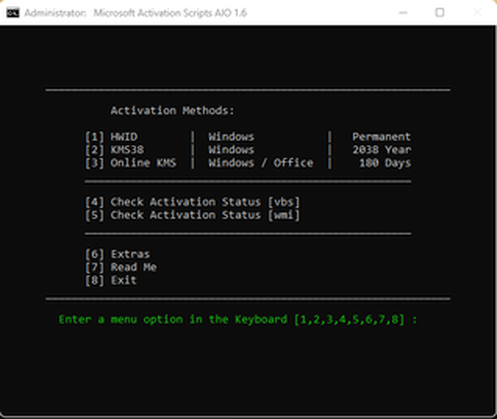This screenshot has width=497, height=419.
Task: Click the "[7] Read Me" menu entry
Action: pyautogui.click(x=121, y=267)
